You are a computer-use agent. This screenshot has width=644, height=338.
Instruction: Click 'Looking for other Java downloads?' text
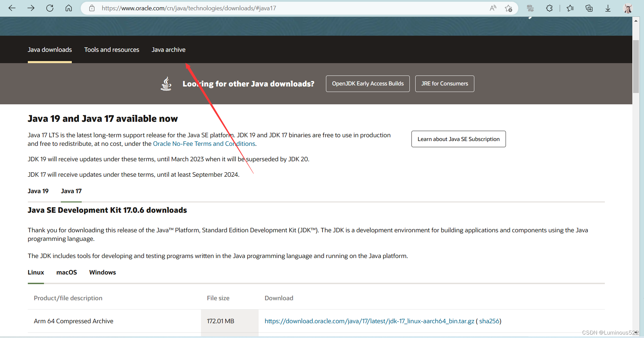coord(248,84)
